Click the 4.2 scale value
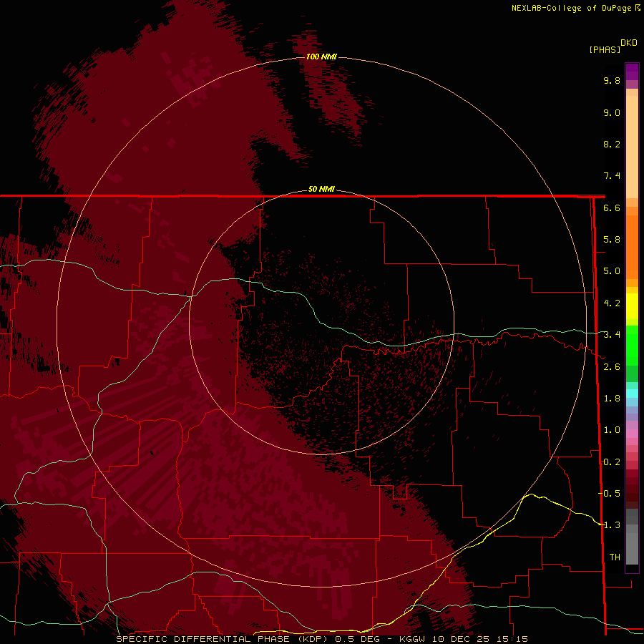The width and height of the screenshot is (644, 644). tap(612, 303)
